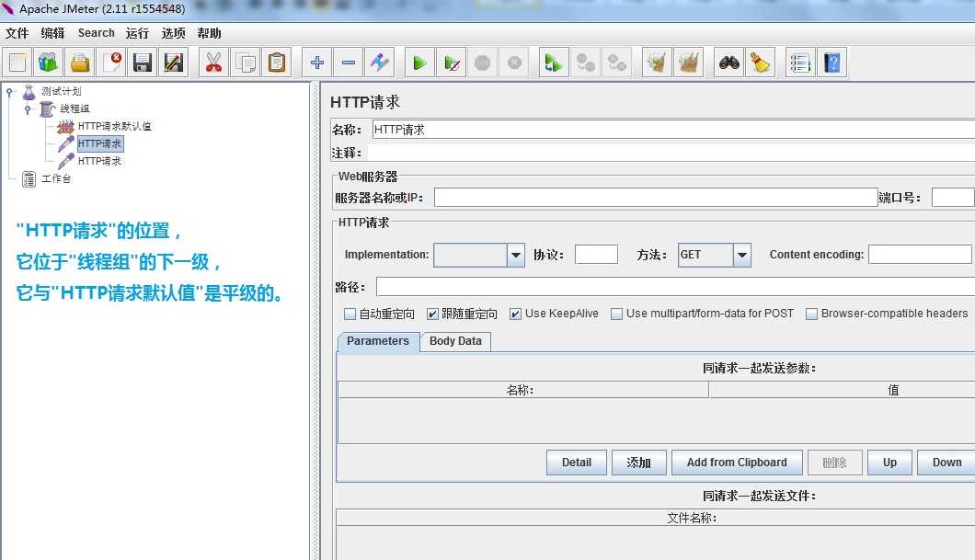Select 线程组 in the tree
Image resolution: width=975 pixels, height=560 pixels.
pyautogui.click(x=75, y=109)
